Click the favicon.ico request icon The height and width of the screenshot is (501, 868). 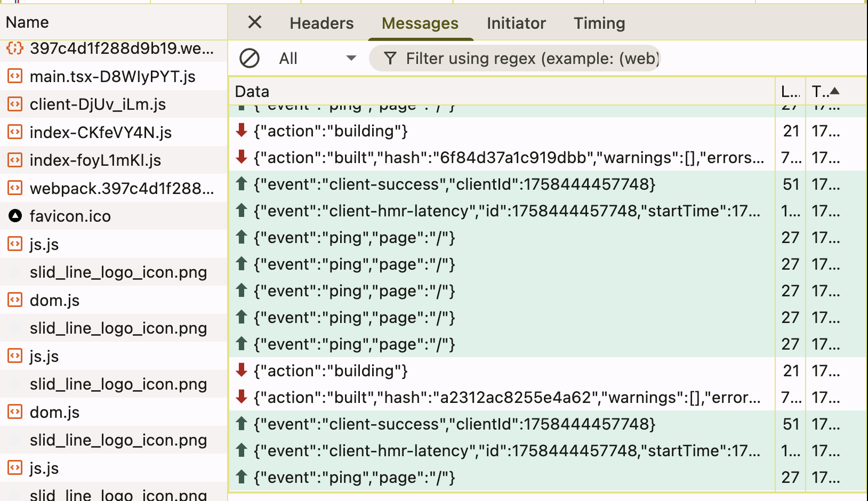15,216
